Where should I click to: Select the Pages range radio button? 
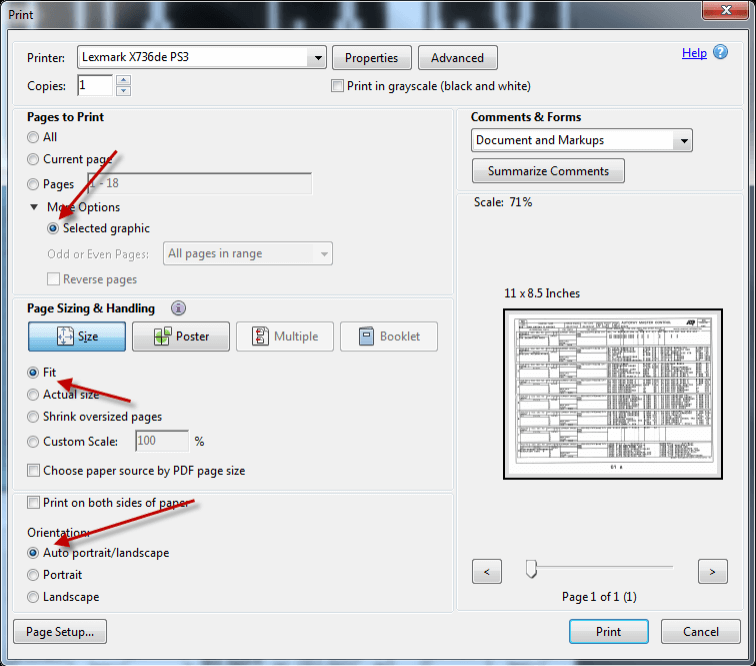[x=33, y=184]
